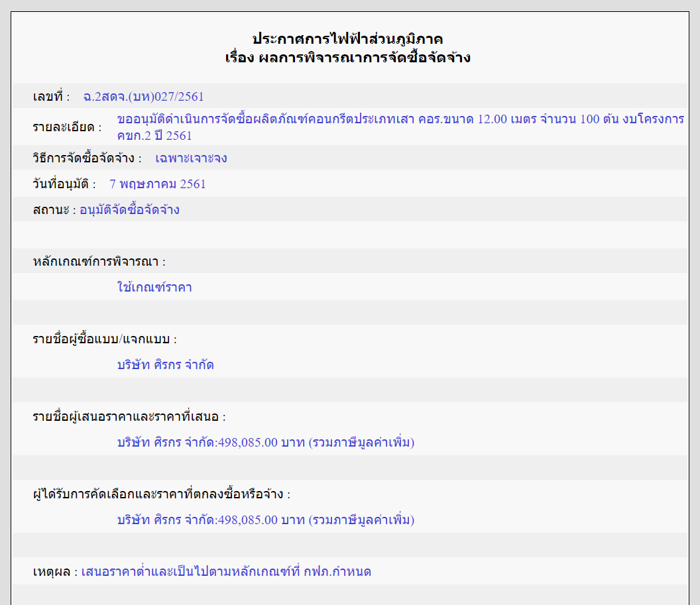Click the label รายชื่อผู้เสนอราคาและราคาที่เสนอ
Viewport: 700px width, 605px height.
(129, 417)
